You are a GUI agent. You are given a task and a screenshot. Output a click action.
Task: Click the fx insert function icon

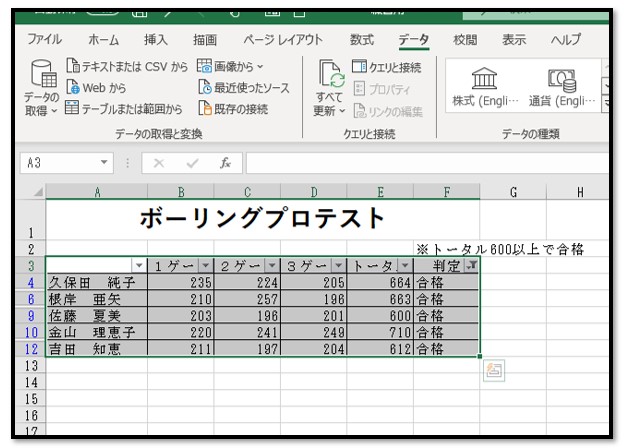point(225,163)
